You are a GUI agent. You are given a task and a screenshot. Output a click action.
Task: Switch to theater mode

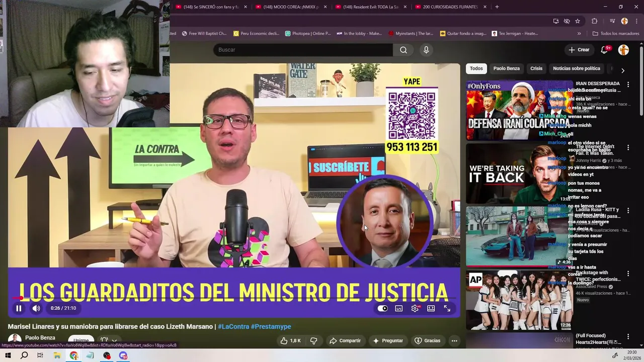pyautogui.click(x=431, y=308)
